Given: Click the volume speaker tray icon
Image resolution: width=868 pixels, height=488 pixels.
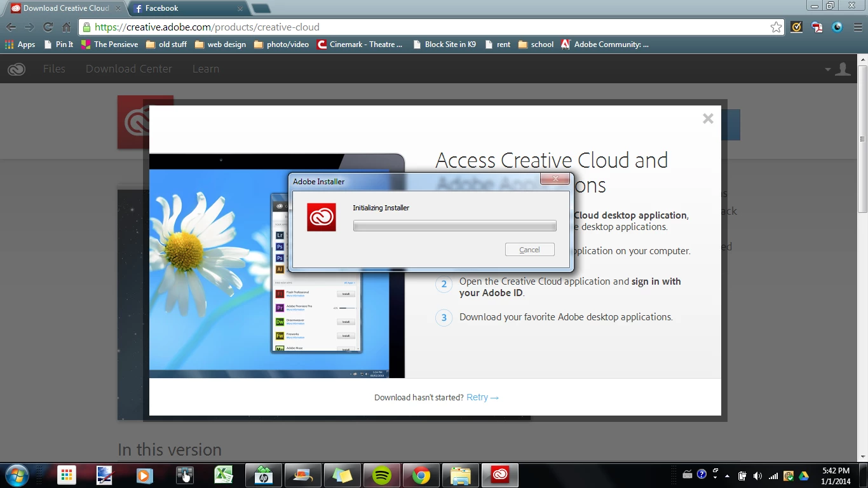Looking at the screenshot, I should 757,475.
